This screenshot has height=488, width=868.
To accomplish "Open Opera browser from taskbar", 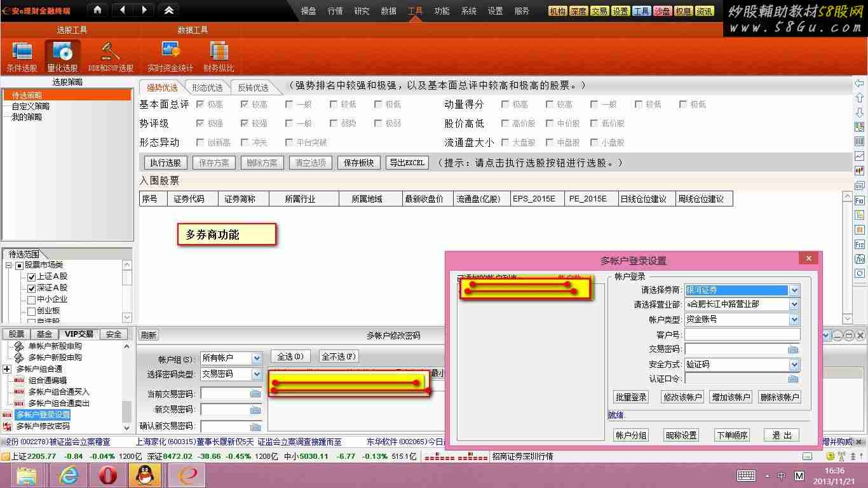I will coord(107,475).
